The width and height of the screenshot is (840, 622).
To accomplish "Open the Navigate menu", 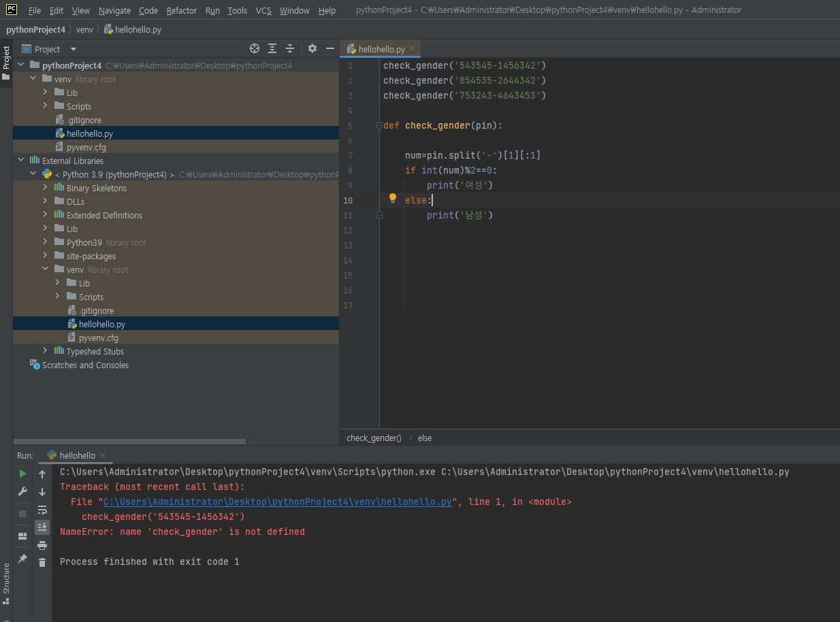I will tap(114, 10).
